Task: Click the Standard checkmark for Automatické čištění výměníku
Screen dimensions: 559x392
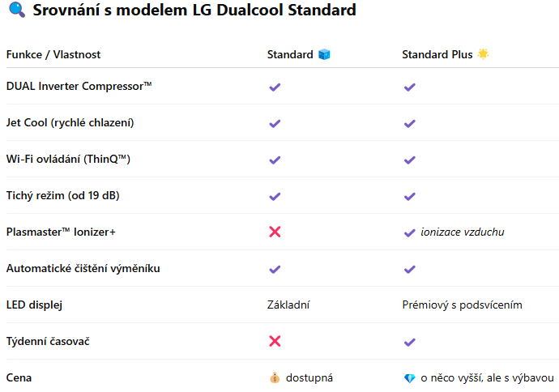Action: [275, 269]
